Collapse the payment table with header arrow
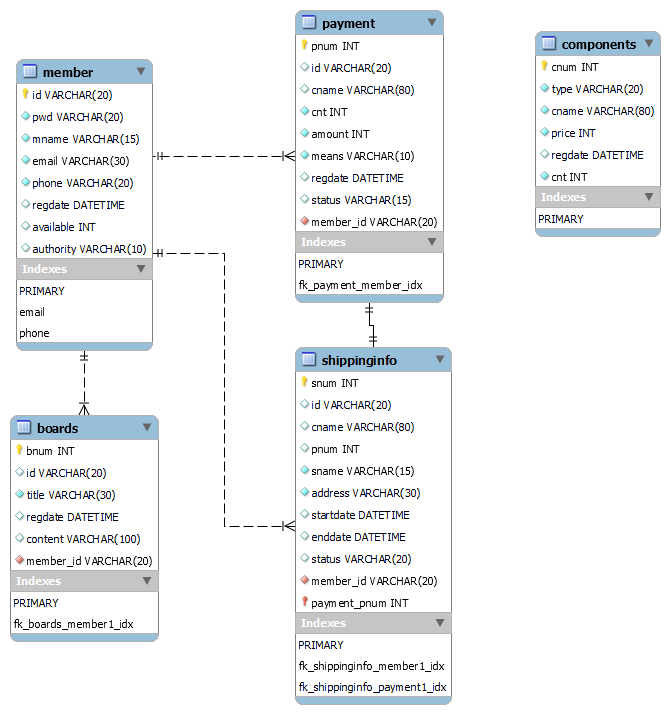This screenshot has width=670, height=714. pos(432,22)
